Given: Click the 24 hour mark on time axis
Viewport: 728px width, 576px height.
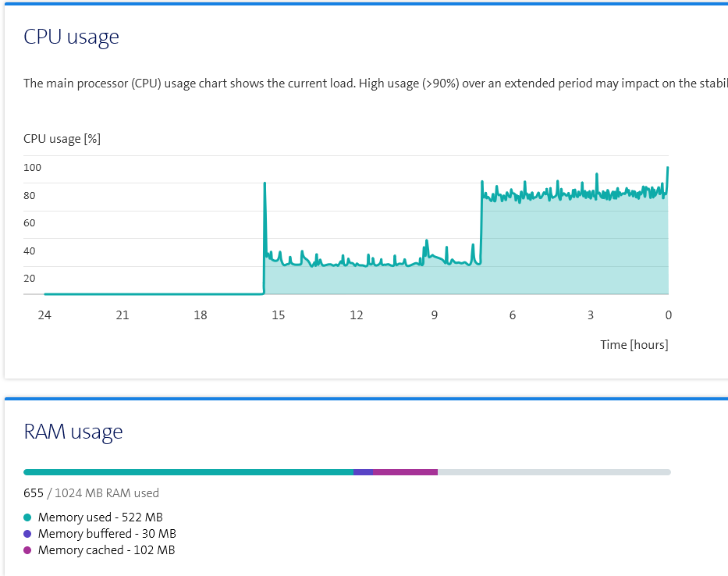Looking at the screenshot, I should click(44, 315).
